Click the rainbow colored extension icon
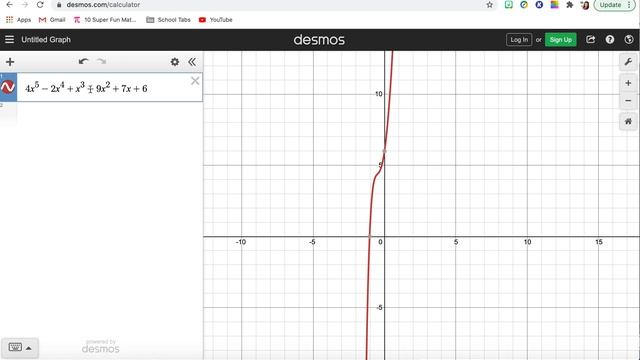The height and width of the screenshot is (360, 640). (554, 5)
